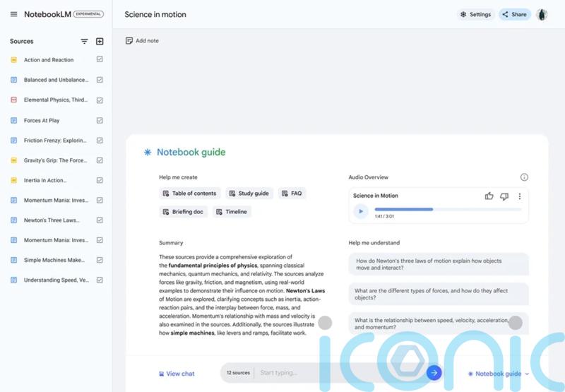565x392 pixels.
Task: Generate an FAQ
Action: [292, 194]
